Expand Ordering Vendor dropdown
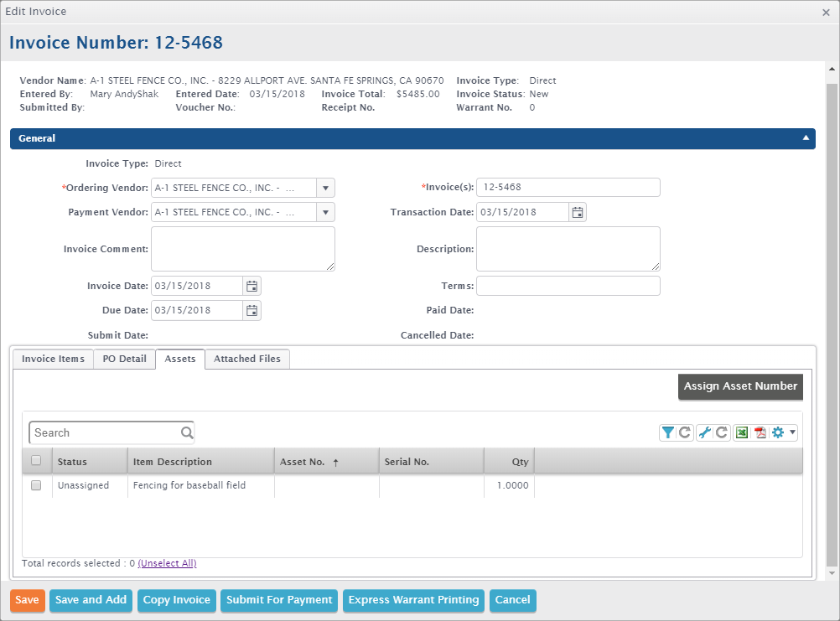 pyautogui.click(x=326, y=188)
